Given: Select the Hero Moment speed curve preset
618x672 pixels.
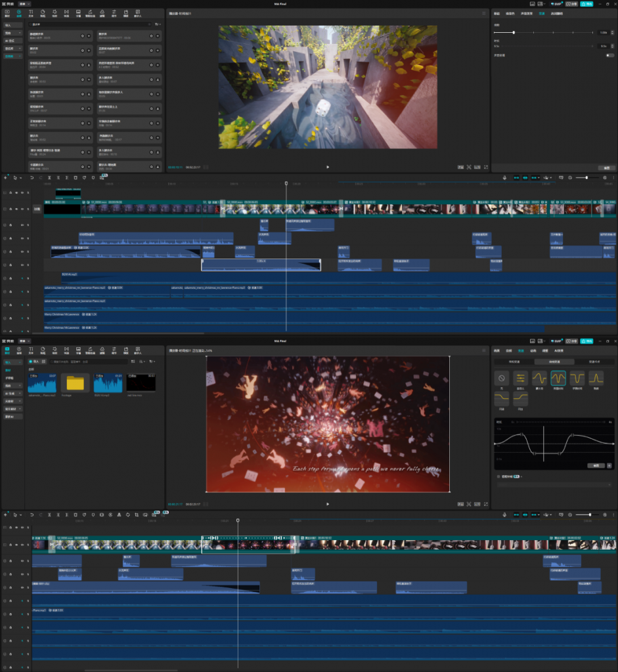Looking at the screenshot, I should (x=558, y=378).
